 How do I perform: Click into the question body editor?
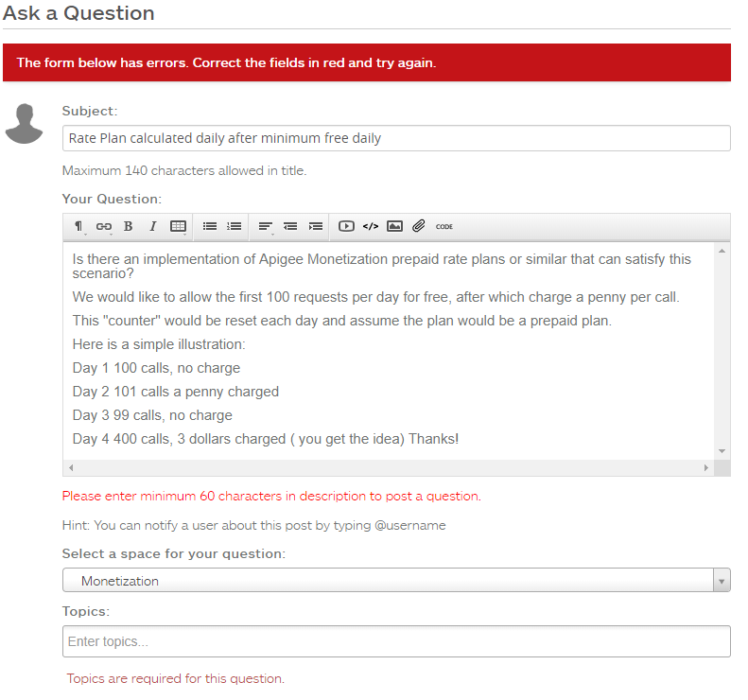tap(389, 351)
